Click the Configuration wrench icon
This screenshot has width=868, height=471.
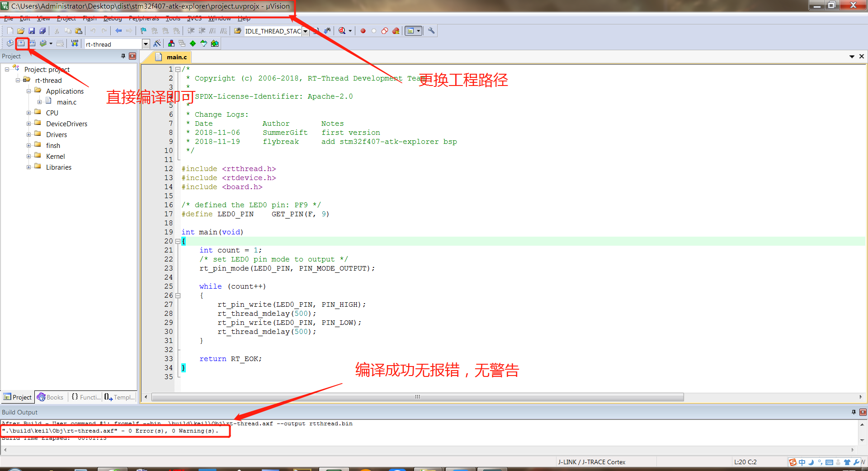click(x=431, y=30)
